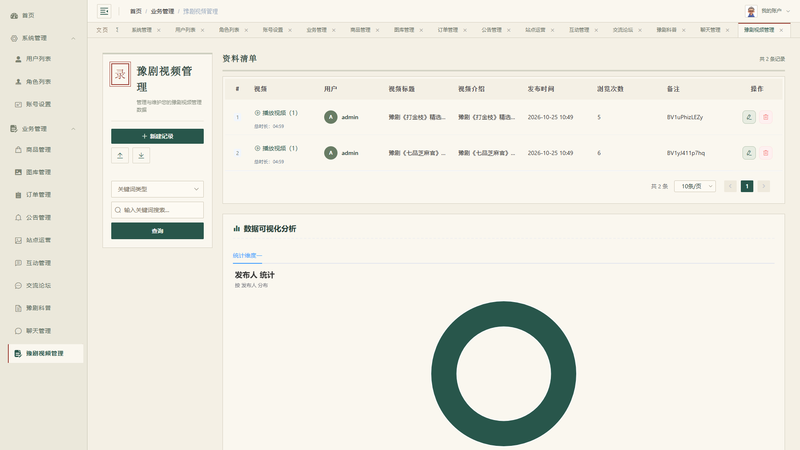Close the 商品管理 tab

coord(378,30)
